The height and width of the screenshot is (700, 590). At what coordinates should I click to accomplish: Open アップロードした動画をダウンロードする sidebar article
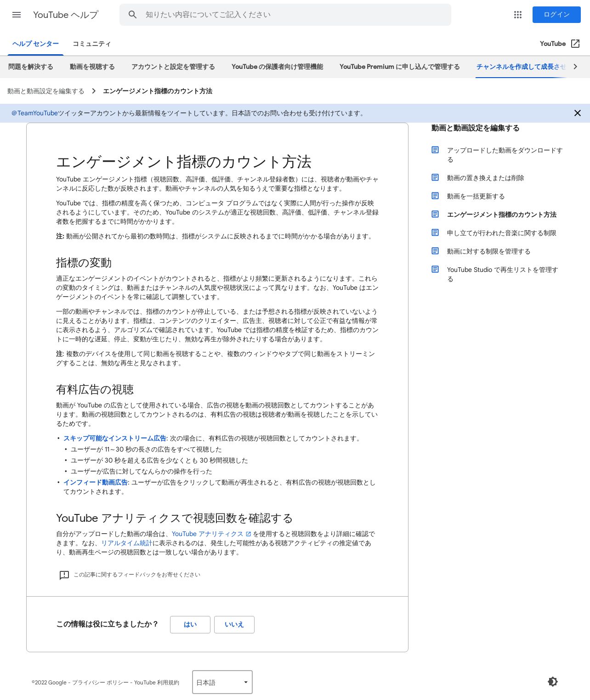[505, 155]
